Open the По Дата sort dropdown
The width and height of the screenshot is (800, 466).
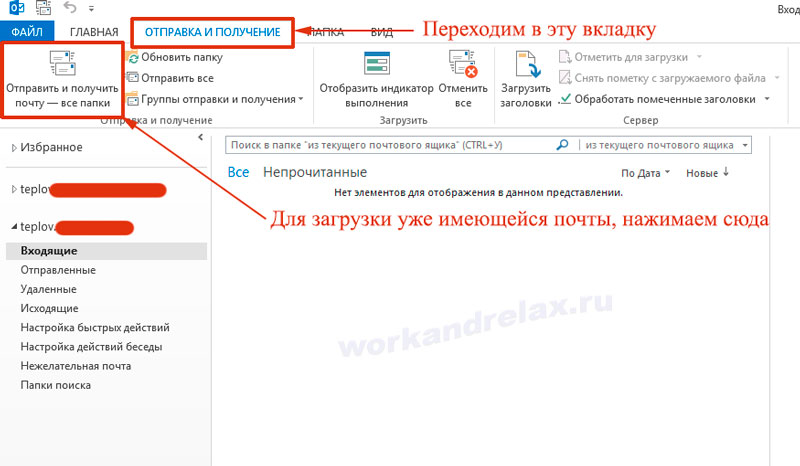(x=645, y=173)
